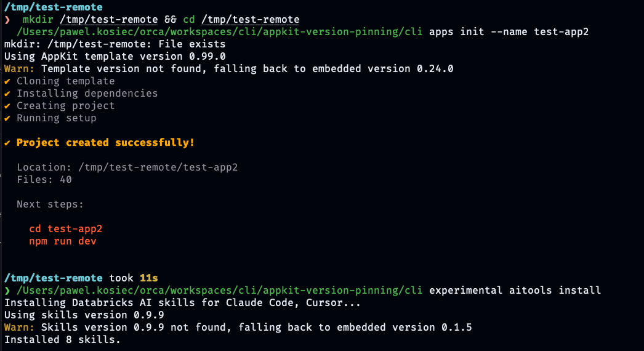This screenshot has height=351, width=644.
Task: Click the checkmark next to Cloning template
Action: pyautogui.click(x=7, y=81)
